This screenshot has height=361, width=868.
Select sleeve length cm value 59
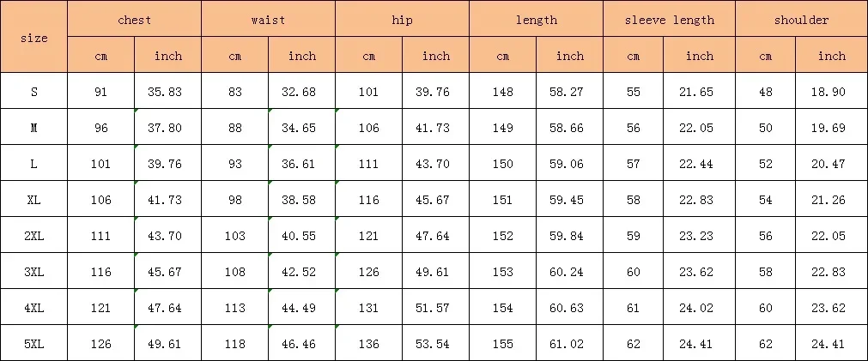pos(634,236)
